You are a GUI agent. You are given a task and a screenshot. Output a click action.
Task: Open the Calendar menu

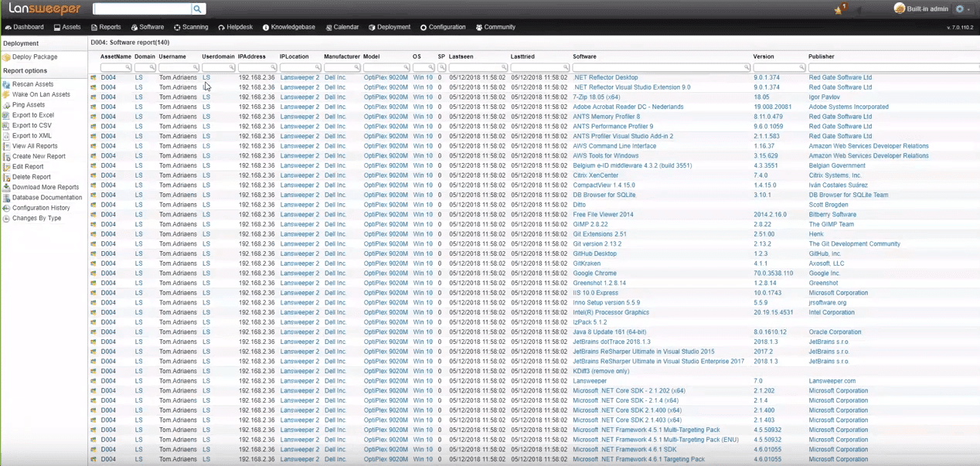click(342, 27)
